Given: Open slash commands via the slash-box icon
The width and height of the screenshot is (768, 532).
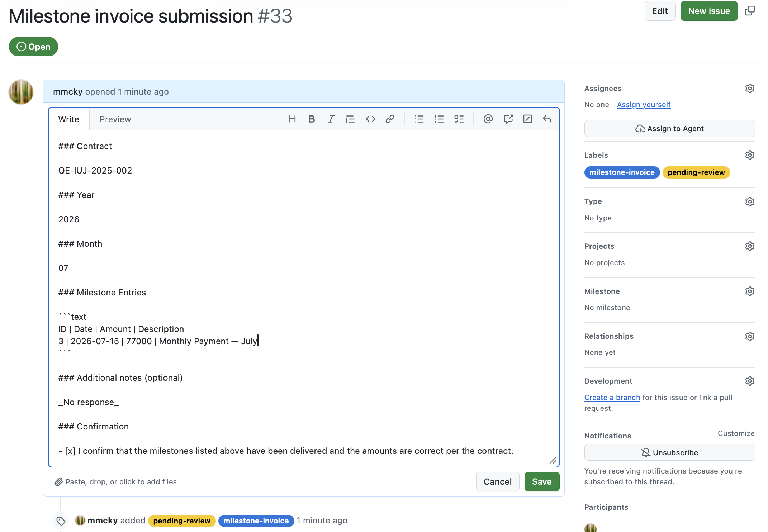Looking at the screenshot, I should click(527, 119).
